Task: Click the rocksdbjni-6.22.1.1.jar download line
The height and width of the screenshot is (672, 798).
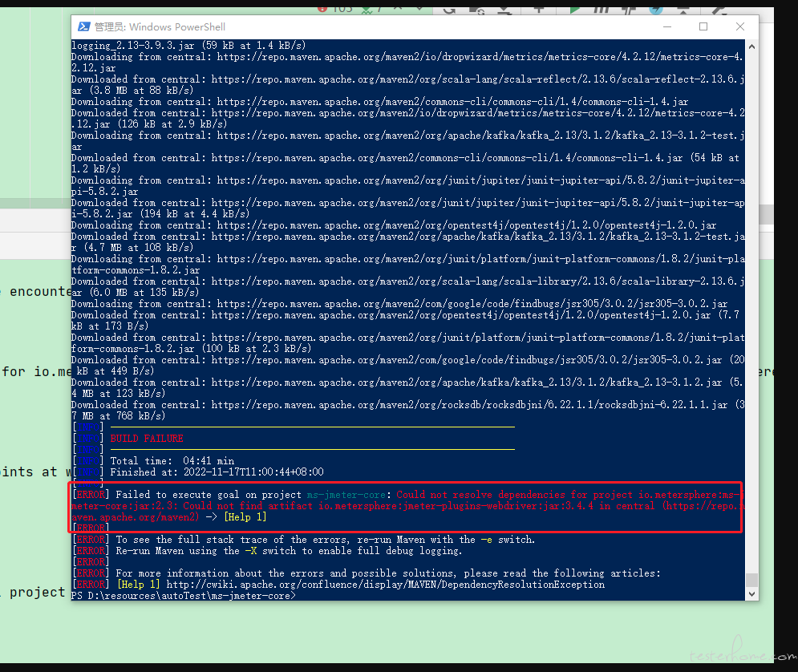Action: [407, 411]
